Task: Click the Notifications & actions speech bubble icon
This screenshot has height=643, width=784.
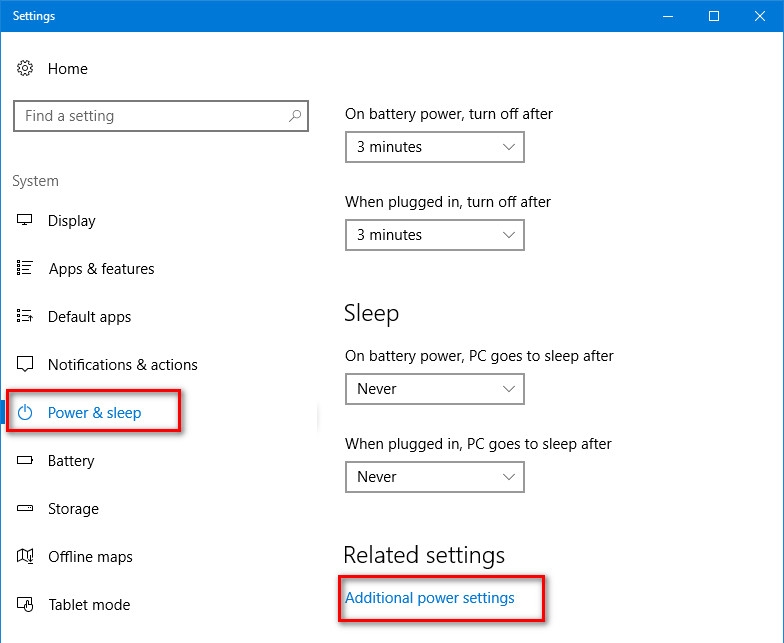Action: coord(24,364)
